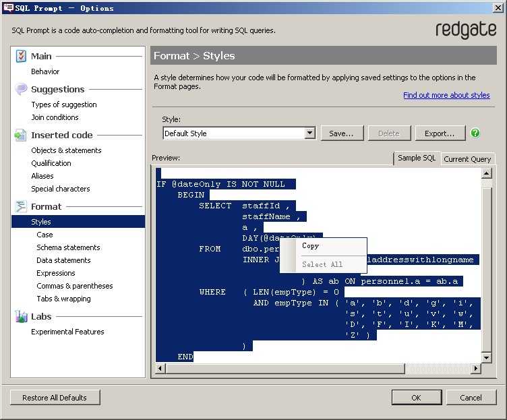507x420 pixels.
Task: Select the Styles item under Format
Action: pyautogui.click(x=78, y=222)
